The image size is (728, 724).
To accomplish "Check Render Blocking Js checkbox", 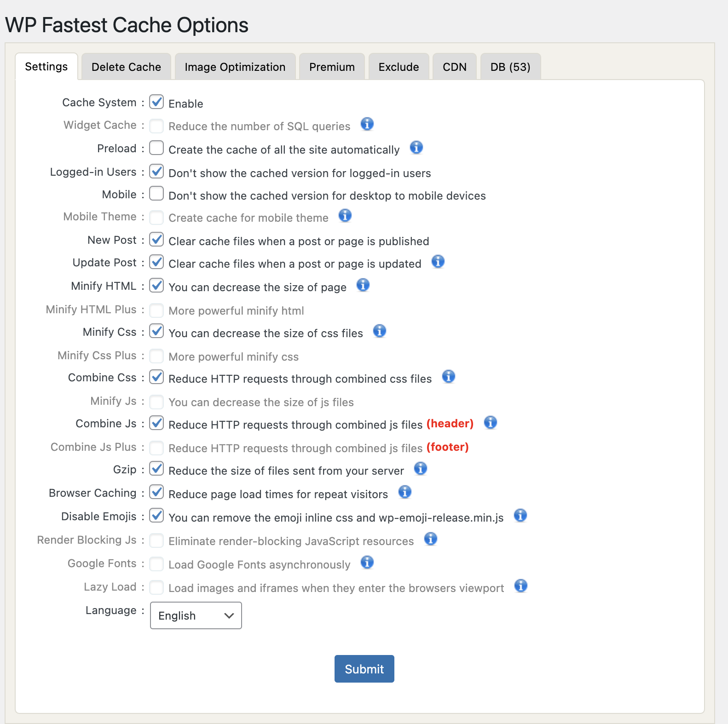I will click(x=156, y=540).
